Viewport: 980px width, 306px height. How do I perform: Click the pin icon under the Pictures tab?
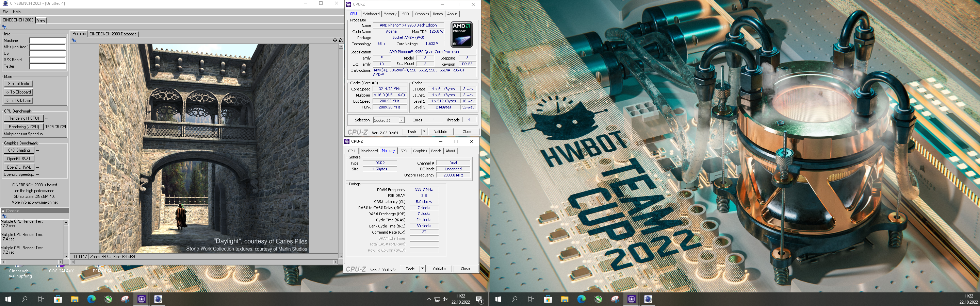74,40
